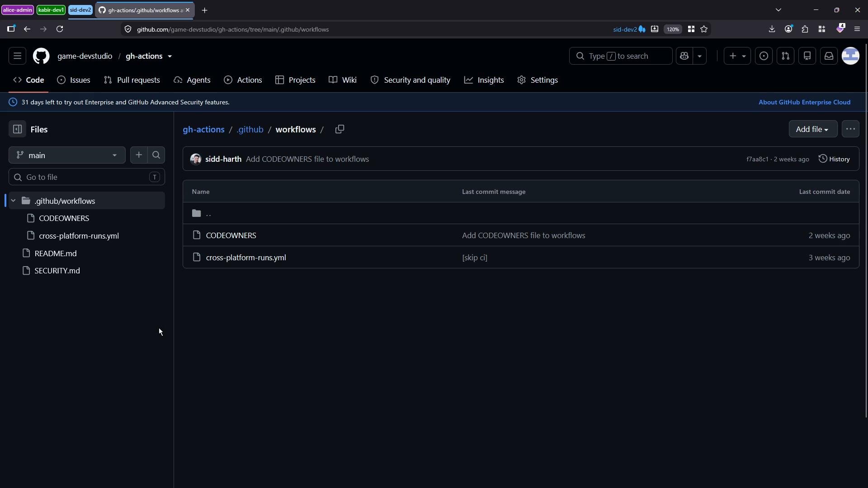
Task: Open the create new plus menu
Action: coord(737,56)
